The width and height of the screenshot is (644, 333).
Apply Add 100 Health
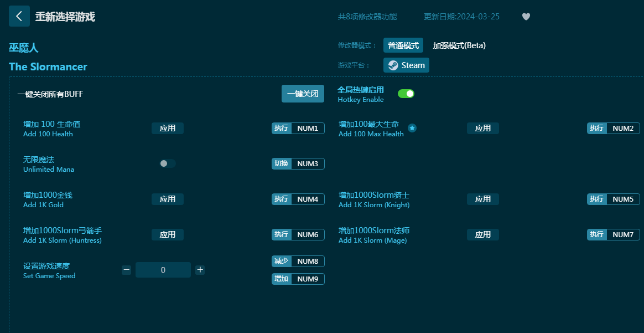tap(168, 128)
